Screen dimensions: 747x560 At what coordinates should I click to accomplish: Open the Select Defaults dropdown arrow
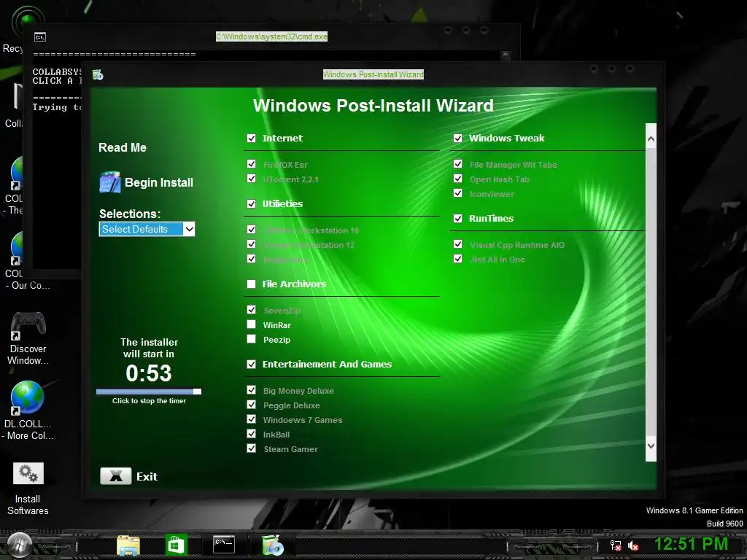pos(189,229)
